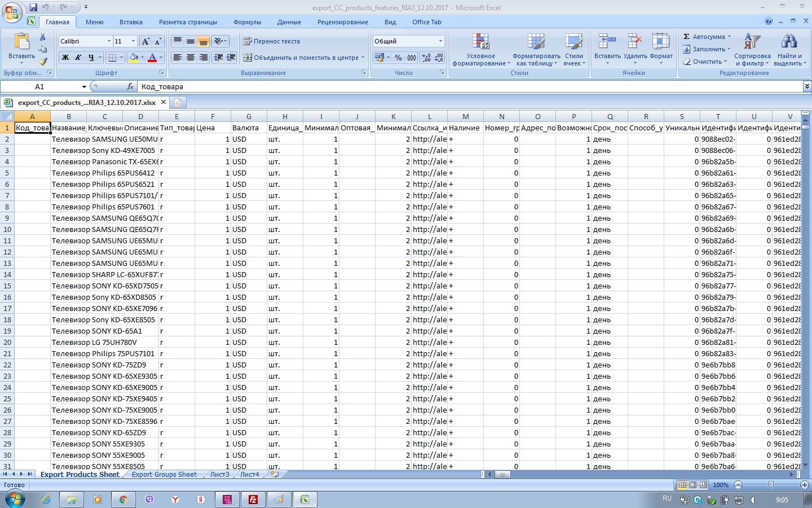The width and height of the screenshot is (812, 508).
Task: Click the text orientation icon
Action: [x=219, y=41]
